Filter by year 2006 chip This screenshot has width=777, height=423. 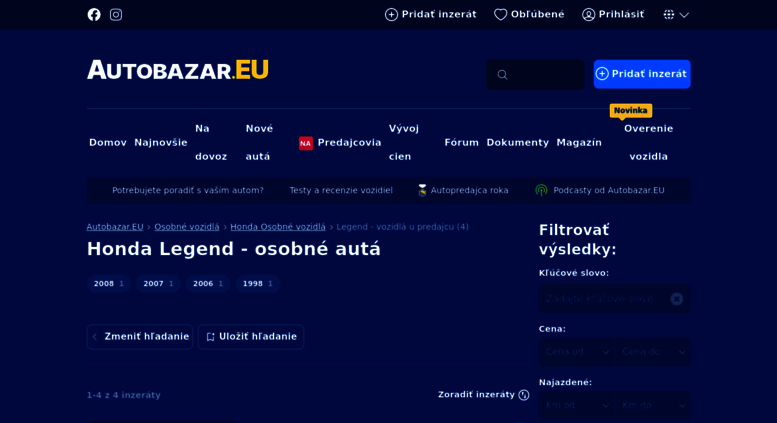pyautogui.click(x=208, y=284)
